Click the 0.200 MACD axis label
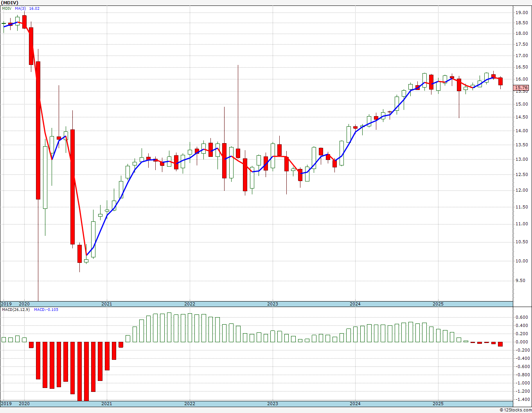The width and height of the screenshot is (532, 413). click(522, 334)
